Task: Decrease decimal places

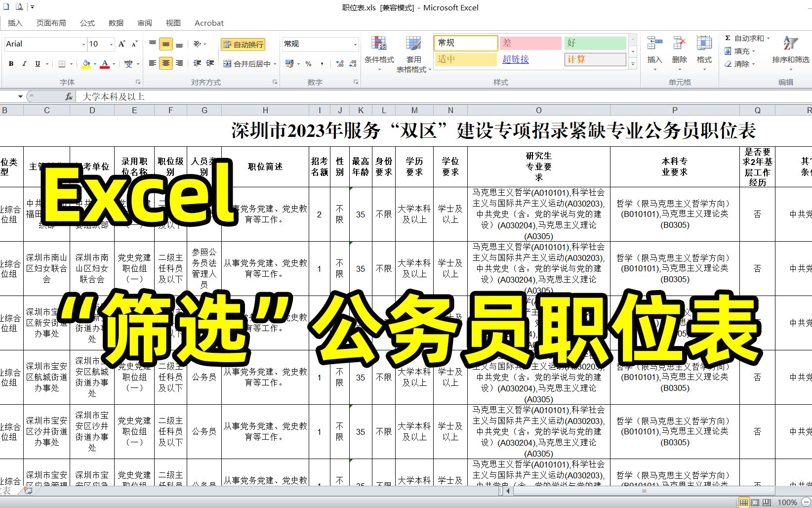Action: coord(353,64)
